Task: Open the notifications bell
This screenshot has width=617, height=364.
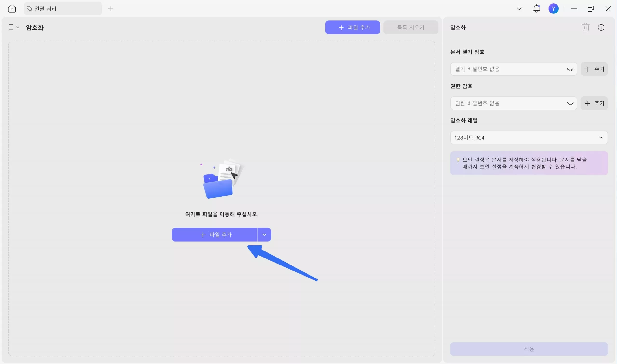Action: click(x=537, y=9)
